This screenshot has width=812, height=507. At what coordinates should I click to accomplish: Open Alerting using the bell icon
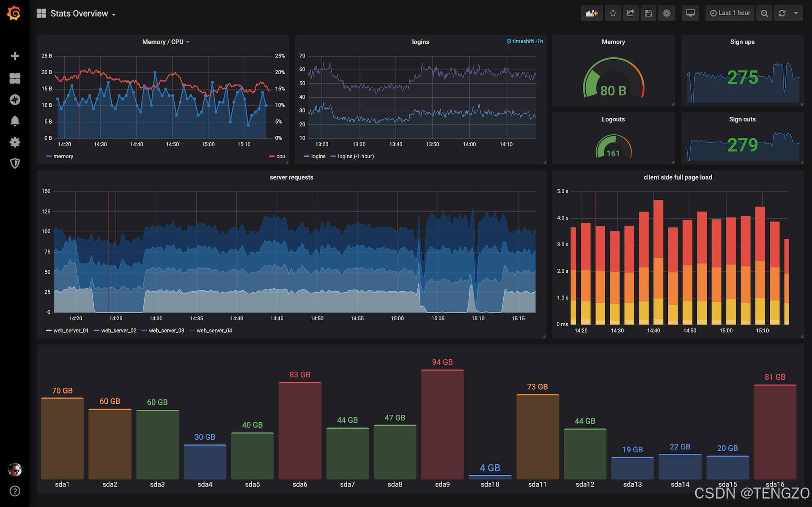(15, 121)
